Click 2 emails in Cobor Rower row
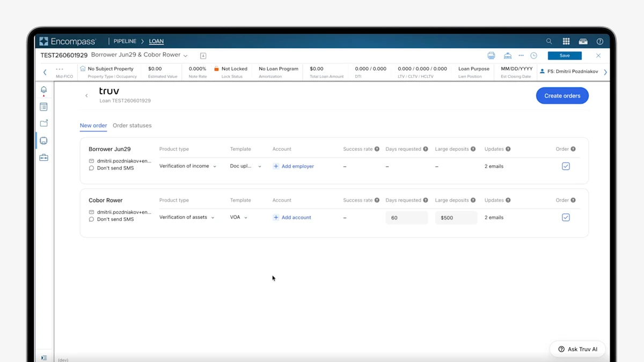 click(x=494, y=217)
